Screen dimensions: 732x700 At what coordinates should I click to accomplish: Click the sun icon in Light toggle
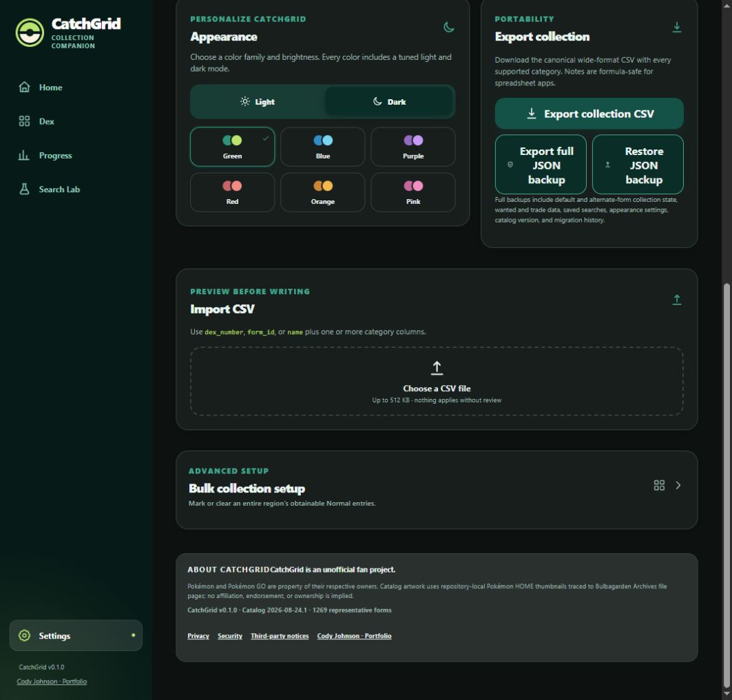coord(244,101)
